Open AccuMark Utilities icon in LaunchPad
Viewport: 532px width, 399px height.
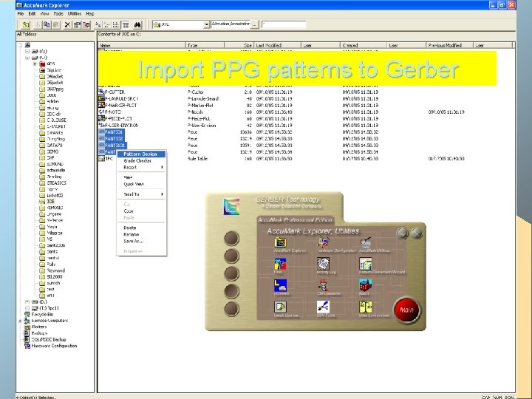coord(366,242)
